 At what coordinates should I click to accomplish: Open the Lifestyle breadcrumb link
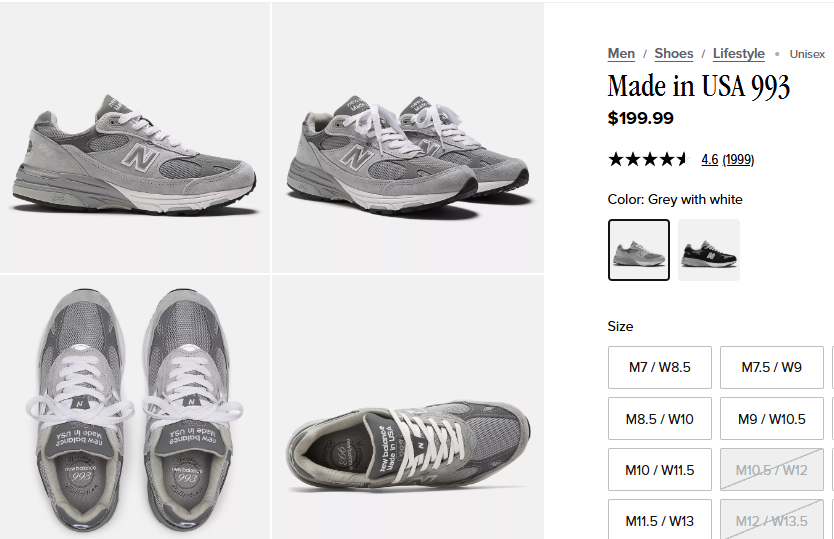point(738,54)
